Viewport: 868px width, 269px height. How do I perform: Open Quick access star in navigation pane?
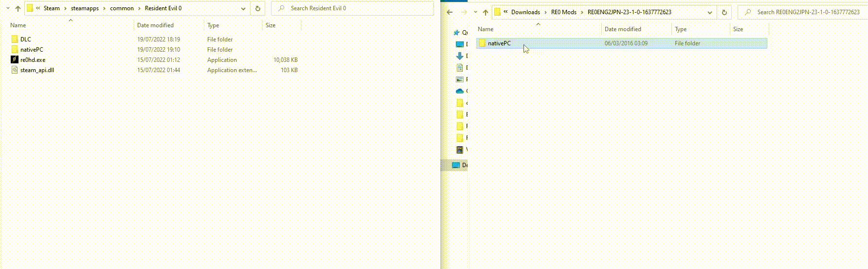[x=457, y=33]
